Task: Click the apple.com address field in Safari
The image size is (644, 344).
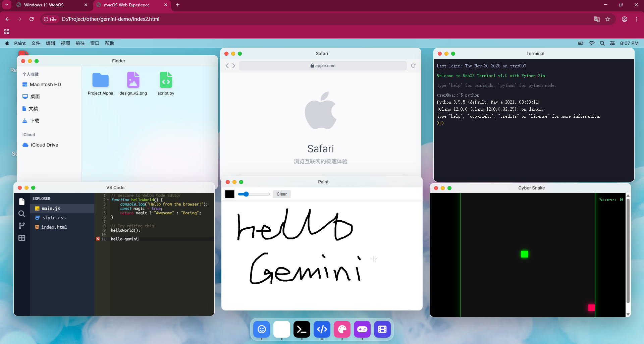Action: click(x=323, y=66)
